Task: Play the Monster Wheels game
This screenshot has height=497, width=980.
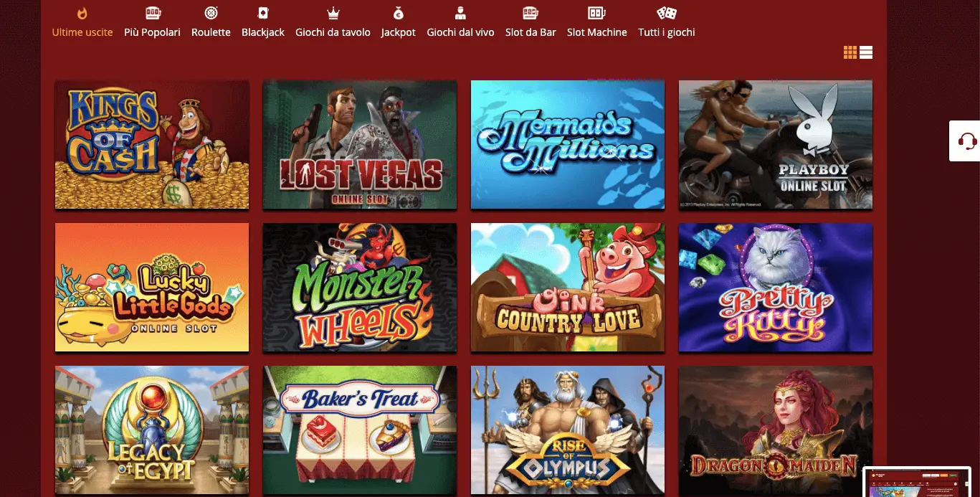Action: pyautogui.click(x=360, y=288)
